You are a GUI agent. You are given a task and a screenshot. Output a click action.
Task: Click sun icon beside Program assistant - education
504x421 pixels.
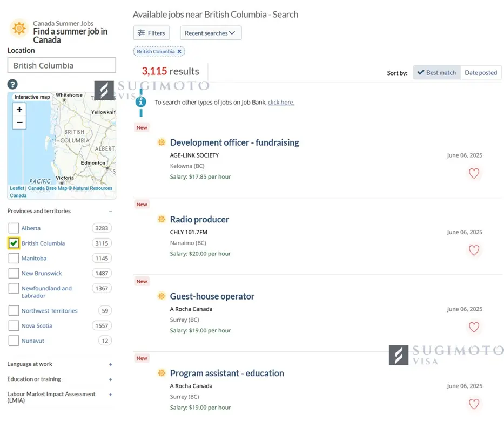pyautogui.click(x=162, y=373)
